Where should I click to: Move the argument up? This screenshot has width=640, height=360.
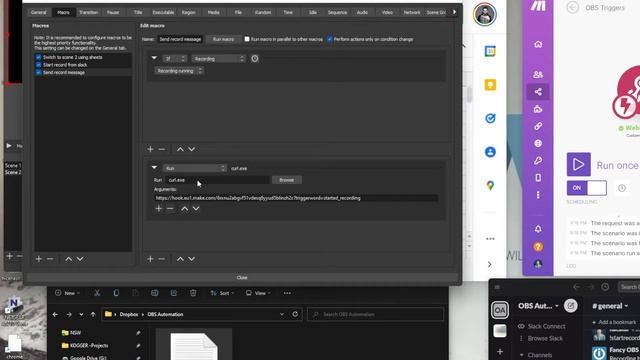[x=184, y=209]
